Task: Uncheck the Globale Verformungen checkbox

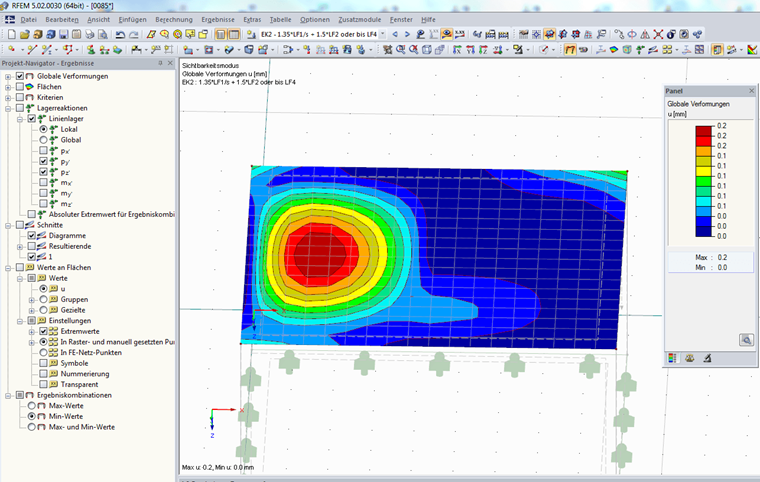Action: click(20, 76)
